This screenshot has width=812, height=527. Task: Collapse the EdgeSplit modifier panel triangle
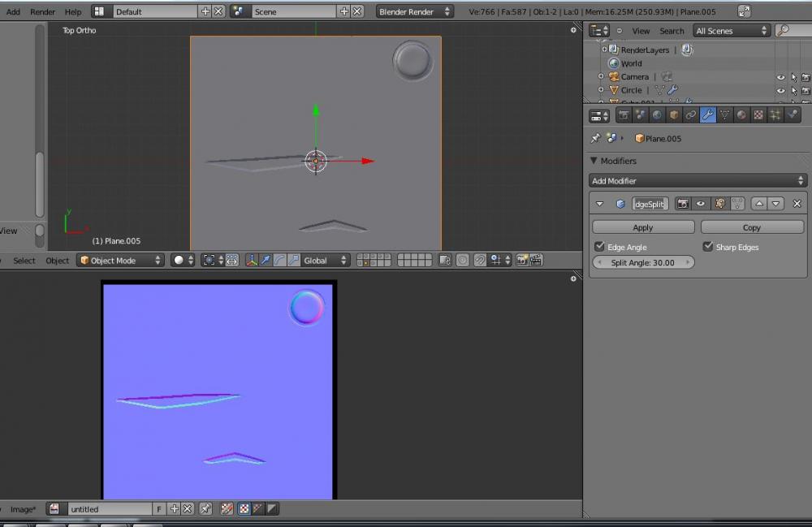coord(600,204)
